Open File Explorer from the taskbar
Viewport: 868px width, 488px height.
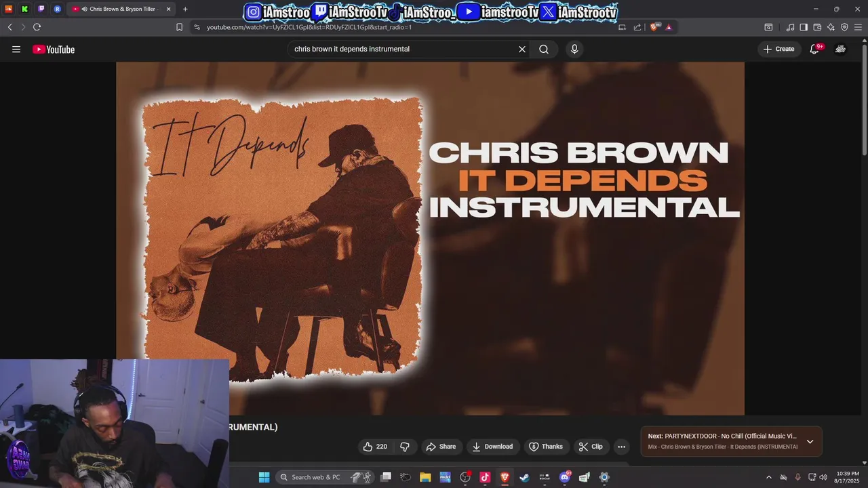click(x=425, y=477)
